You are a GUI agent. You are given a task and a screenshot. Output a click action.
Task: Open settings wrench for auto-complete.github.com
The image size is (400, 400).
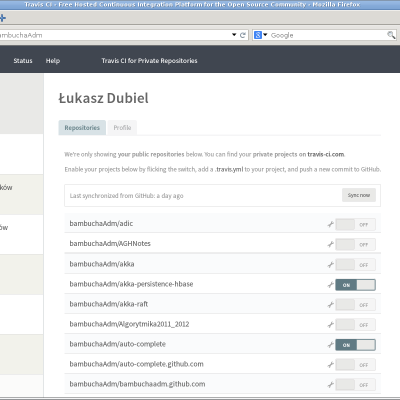tap(330, 365)
